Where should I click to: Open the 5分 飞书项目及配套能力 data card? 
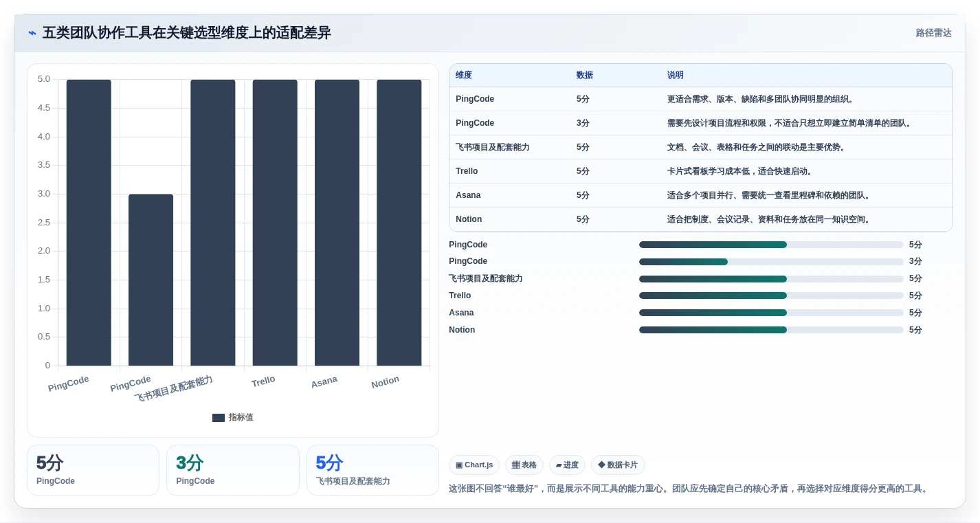pos(372,470)
